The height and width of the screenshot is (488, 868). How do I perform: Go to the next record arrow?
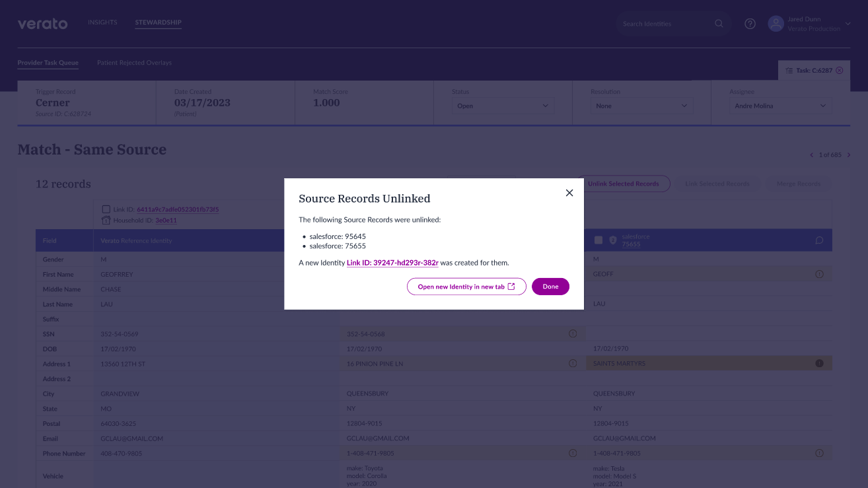[849, 155]
